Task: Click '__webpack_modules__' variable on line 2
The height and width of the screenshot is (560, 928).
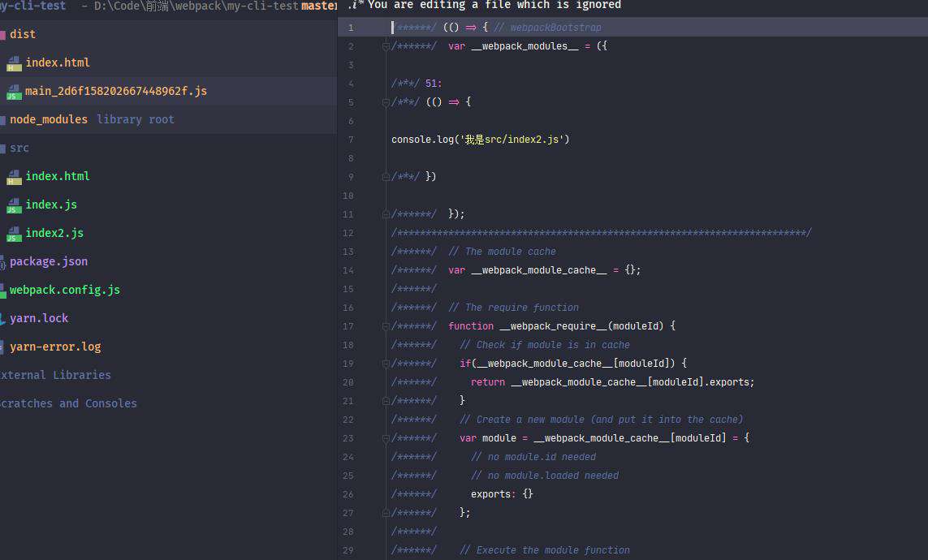Action: pyautogui.click(x=524, y=46)
